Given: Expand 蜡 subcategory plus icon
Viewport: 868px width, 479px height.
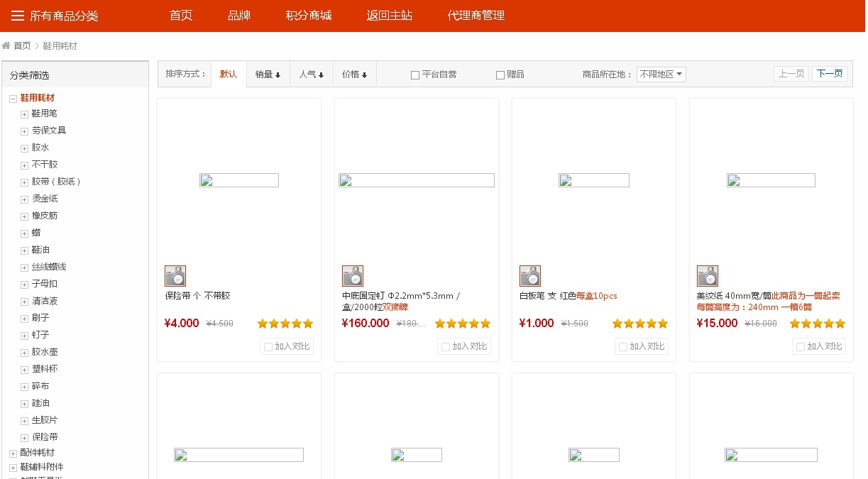Looking at the screenshot, I should tap(24, 233).
